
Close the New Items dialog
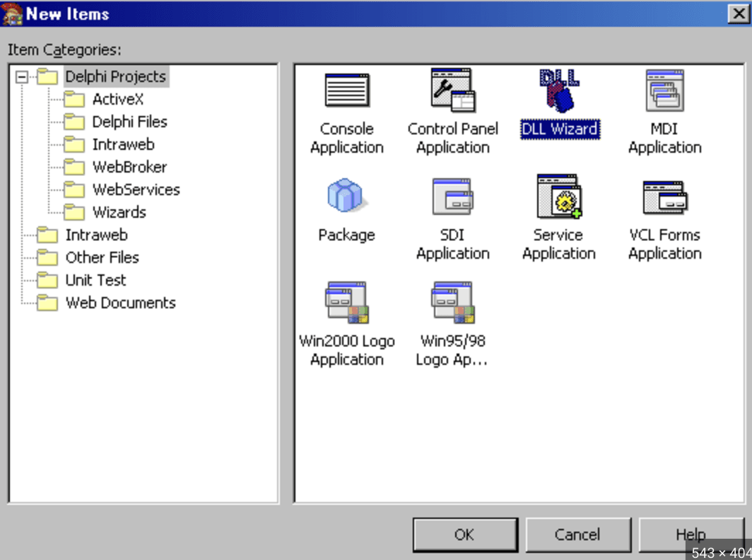pos(739,13)
